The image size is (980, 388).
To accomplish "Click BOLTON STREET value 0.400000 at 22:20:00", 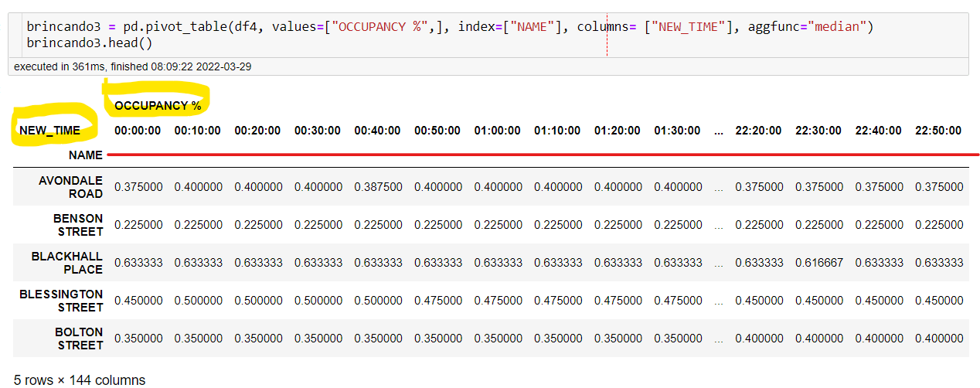I will (x=759, y=339).
